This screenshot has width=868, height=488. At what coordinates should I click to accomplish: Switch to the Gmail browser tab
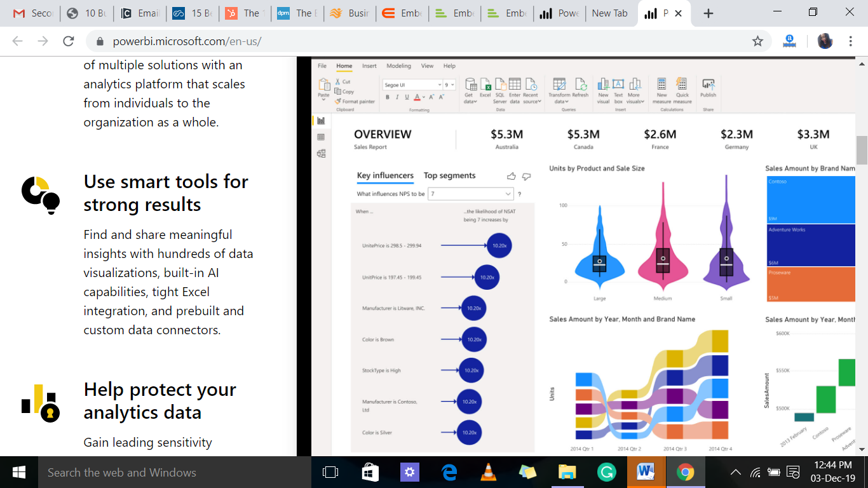[32, 13]
